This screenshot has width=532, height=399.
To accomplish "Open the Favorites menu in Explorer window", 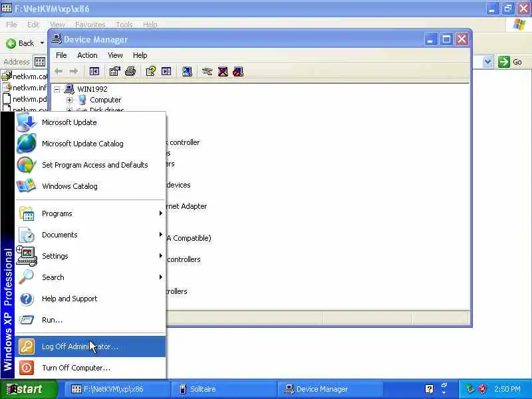I will point(90,25).
